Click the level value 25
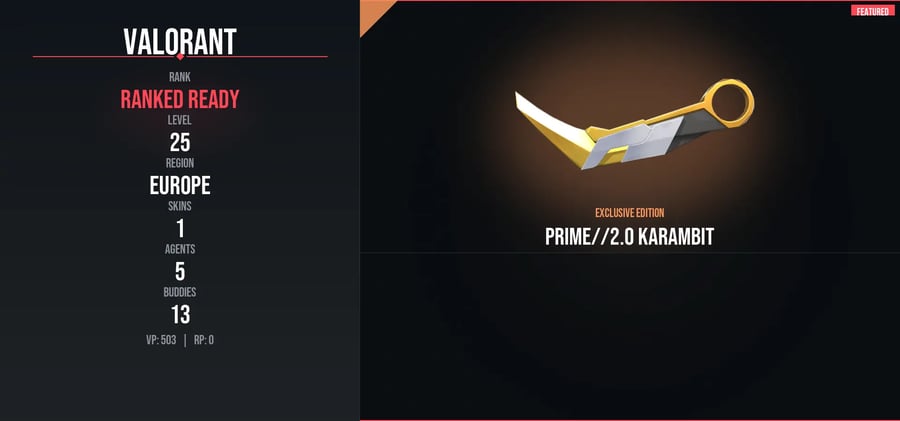The width and height of the screenshot is (900, 421). (x=180, y=142)
